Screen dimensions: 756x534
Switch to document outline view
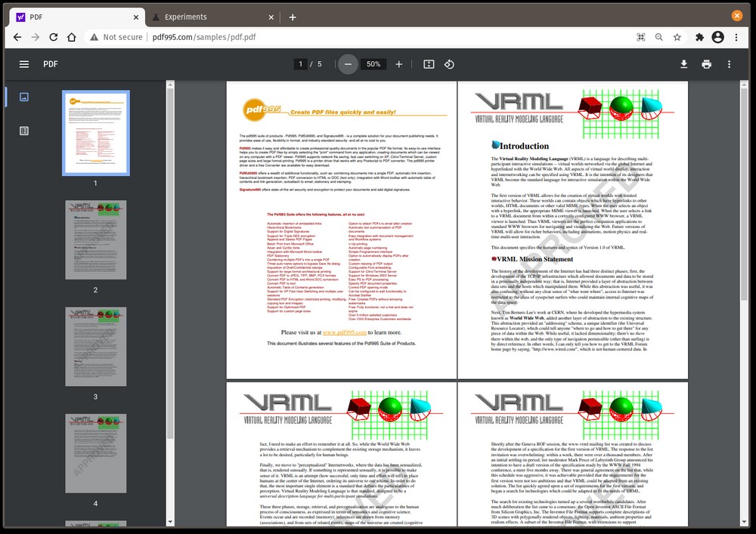click(x=24, y=131)
